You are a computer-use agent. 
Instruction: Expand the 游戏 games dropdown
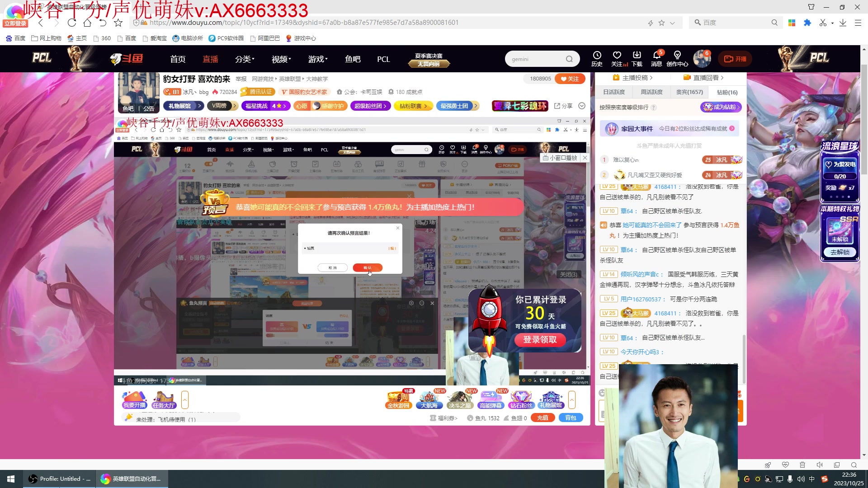(x=318, y=59)
